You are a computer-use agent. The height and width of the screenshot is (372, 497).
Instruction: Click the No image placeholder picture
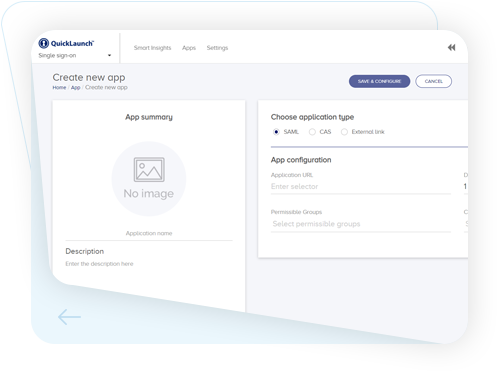coord(149,179)
